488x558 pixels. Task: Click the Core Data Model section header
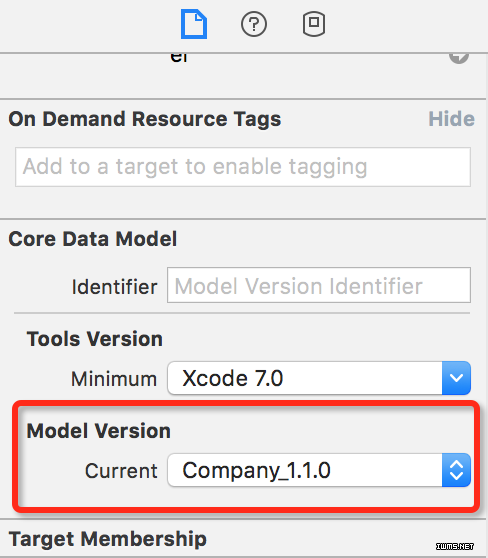tap(93, 239)
